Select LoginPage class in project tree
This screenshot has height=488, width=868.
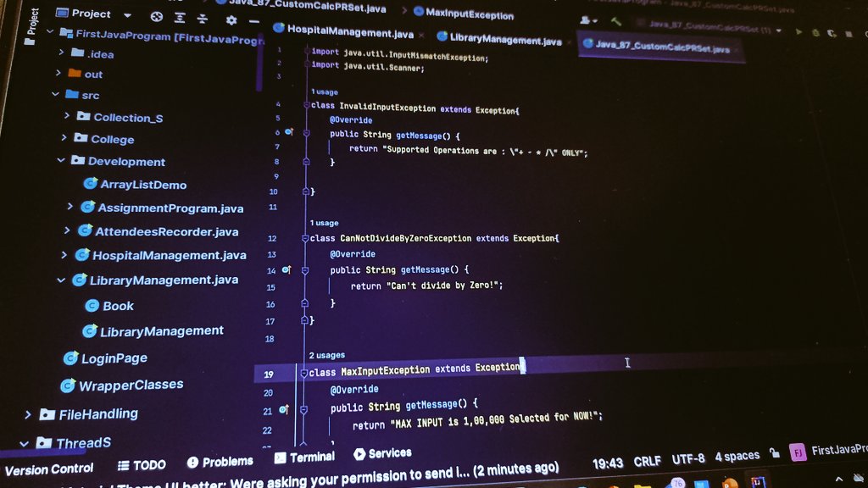tap(105, 358)
